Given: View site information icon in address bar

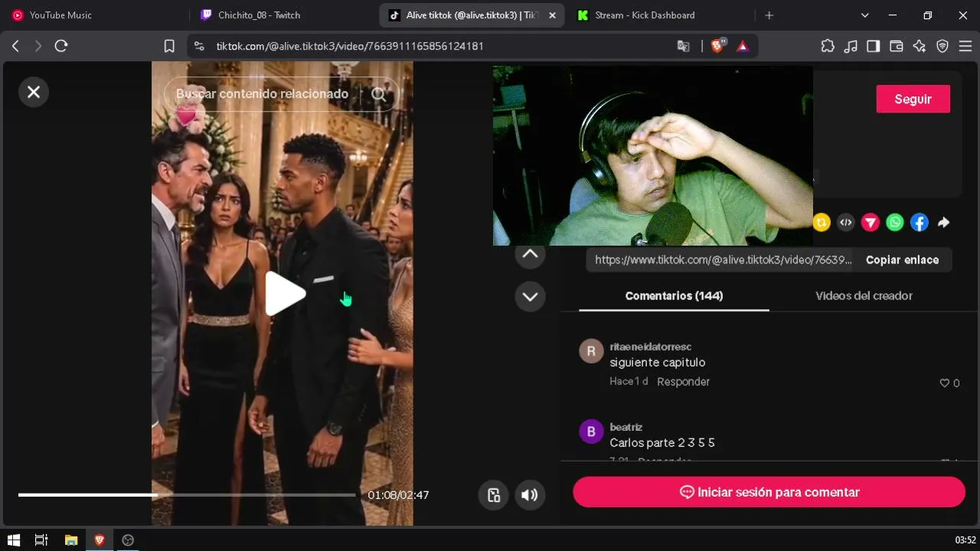Looking at the screenshot, I should pyautogui.click(x=199, y=46).
